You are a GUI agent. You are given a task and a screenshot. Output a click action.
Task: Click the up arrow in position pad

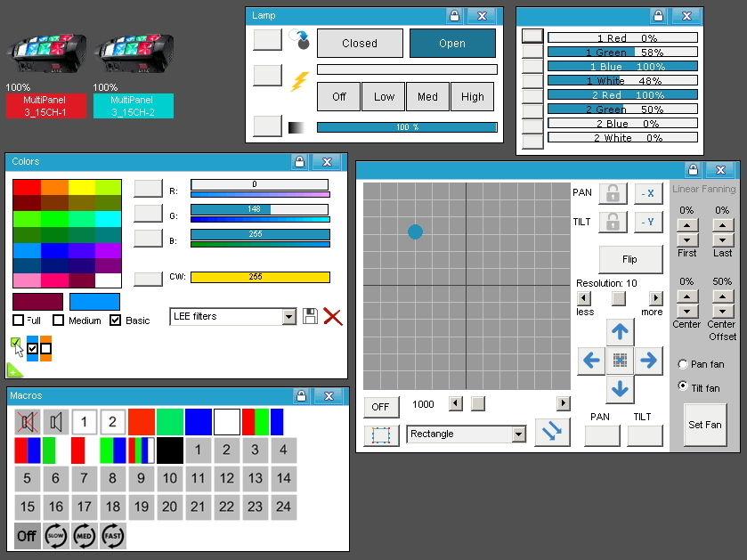[x=620, y=331]
